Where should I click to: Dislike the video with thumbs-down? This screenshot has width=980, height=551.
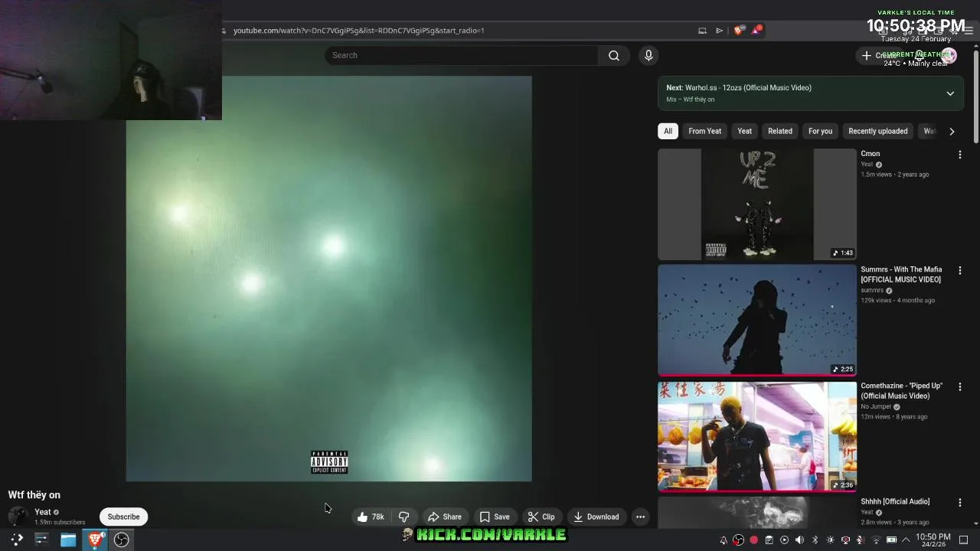(403, 517)
